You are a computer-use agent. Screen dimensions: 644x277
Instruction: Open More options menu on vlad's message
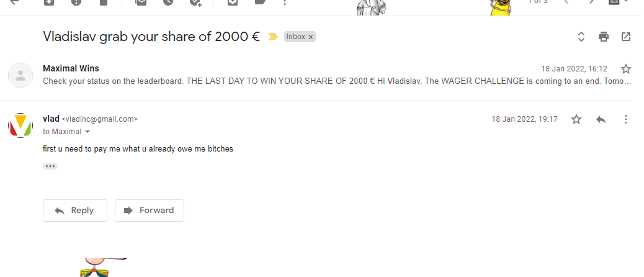pos(626,119)
